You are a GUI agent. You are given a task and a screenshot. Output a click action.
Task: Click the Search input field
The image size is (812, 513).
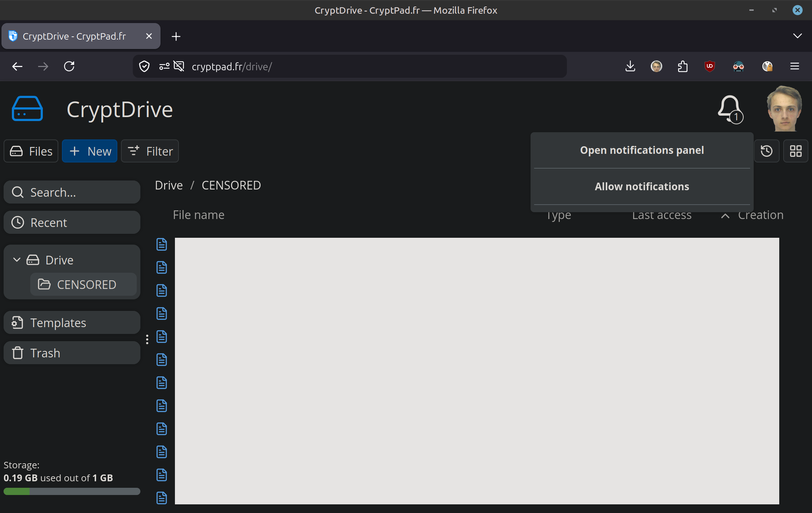[72, 192]
